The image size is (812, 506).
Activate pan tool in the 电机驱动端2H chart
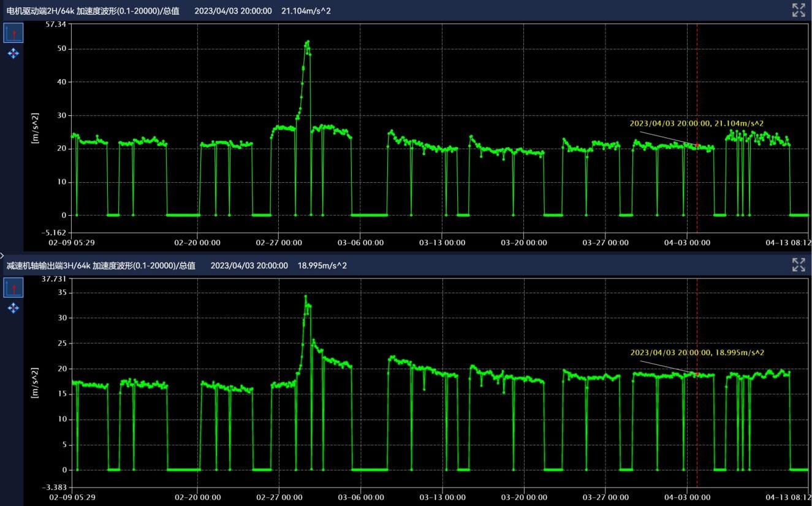[13, 54]
